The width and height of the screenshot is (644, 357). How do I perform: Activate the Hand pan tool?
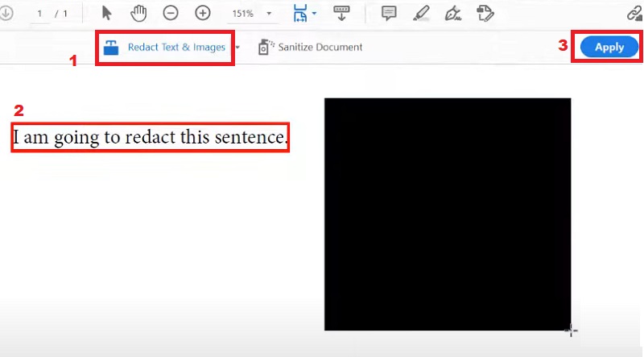(x=138, y=13)
